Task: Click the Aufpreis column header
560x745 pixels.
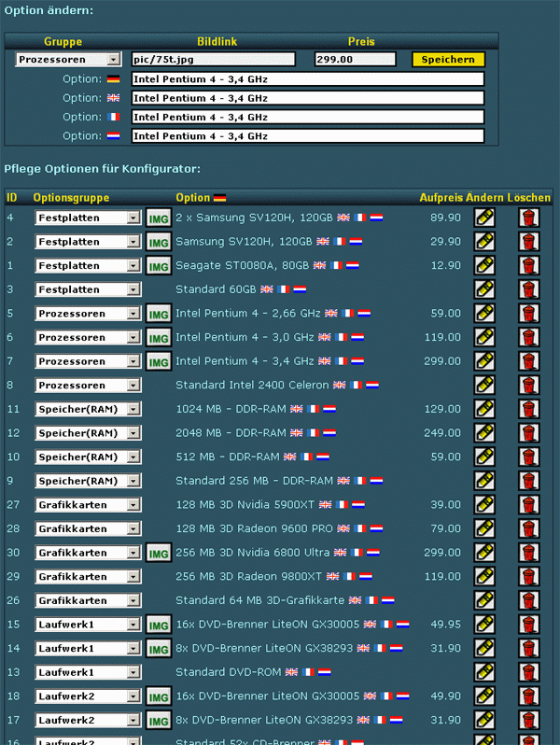Action: 441,198
